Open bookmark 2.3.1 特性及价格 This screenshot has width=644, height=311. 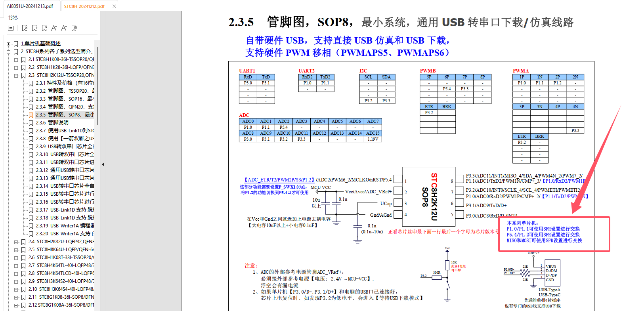click(65, 83)
